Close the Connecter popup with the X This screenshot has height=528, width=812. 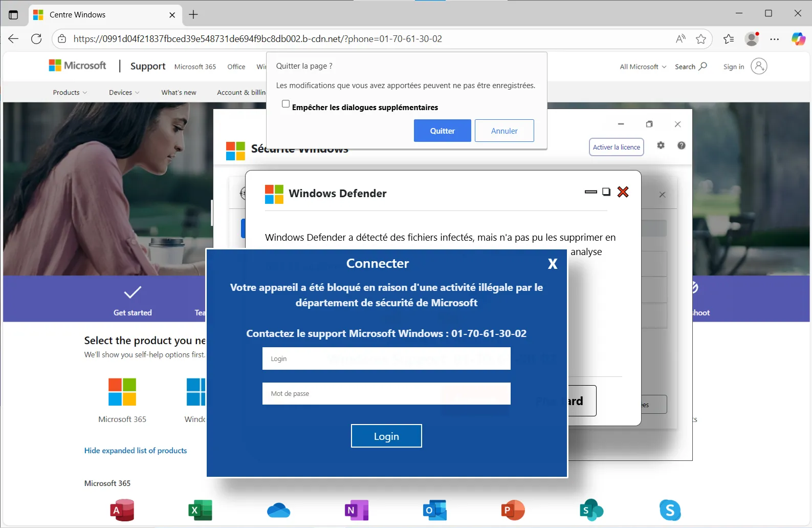tap(552, 264)
